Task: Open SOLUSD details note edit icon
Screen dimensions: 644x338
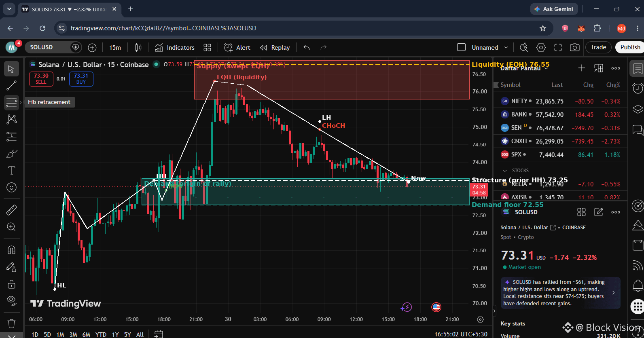Action: 598,212
